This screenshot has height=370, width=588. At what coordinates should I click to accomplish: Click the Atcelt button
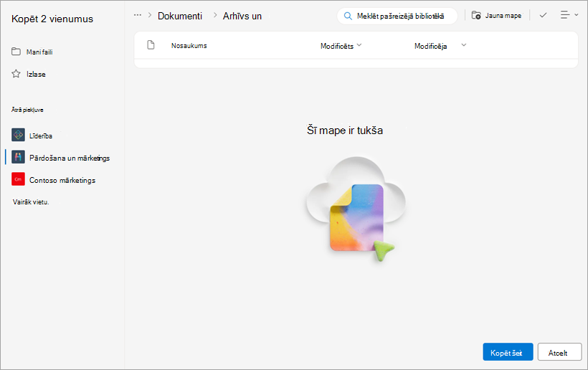559,352
